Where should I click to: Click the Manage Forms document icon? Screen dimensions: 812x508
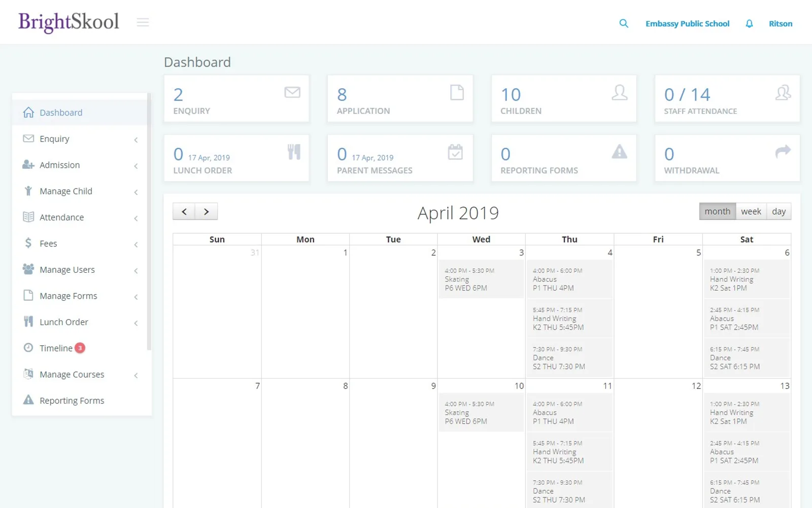[x=28, y=296]
